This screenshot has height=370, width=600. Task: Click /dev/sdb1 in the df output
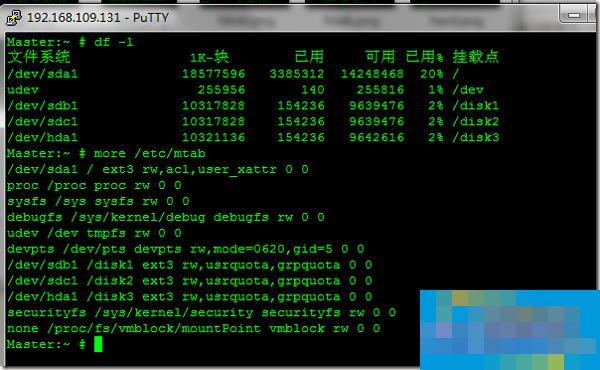pos(42,106)
